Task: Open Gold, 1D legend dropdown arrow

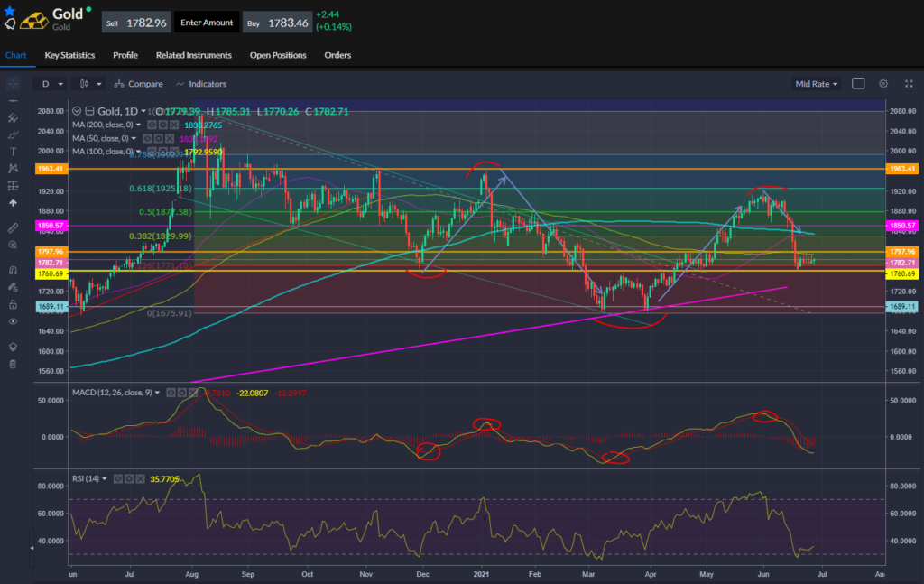Action: [x=143, y=111]
